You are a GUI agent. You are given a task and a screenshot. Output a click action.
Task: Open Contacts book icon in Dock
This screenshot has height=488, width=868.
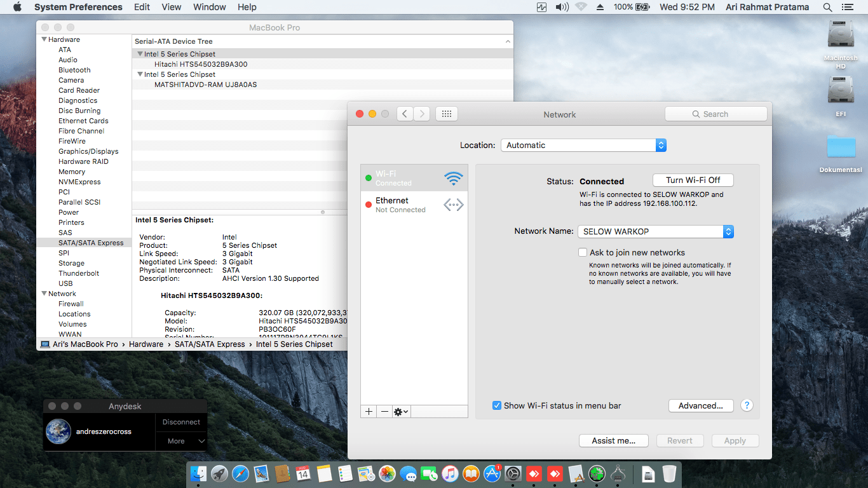pyautogui.click(x=282, y=473)
